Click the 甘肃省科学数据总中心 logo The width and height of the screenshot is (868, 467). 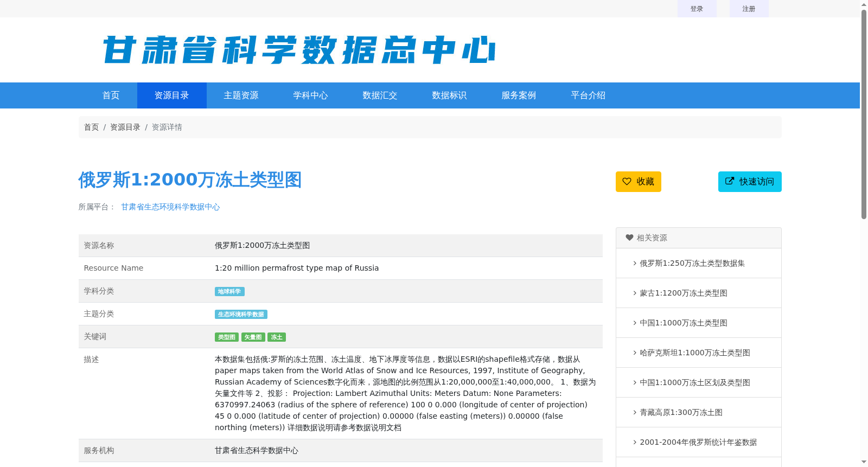point(299,50)
